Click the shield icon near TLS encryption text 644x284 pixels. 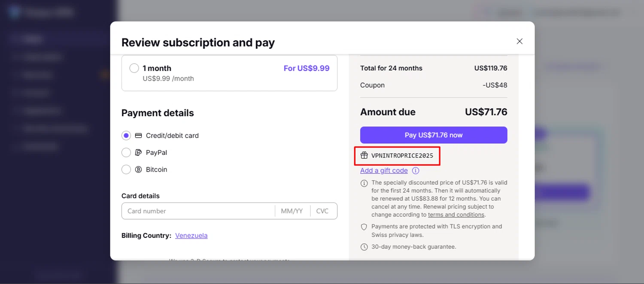coord(364,227)
